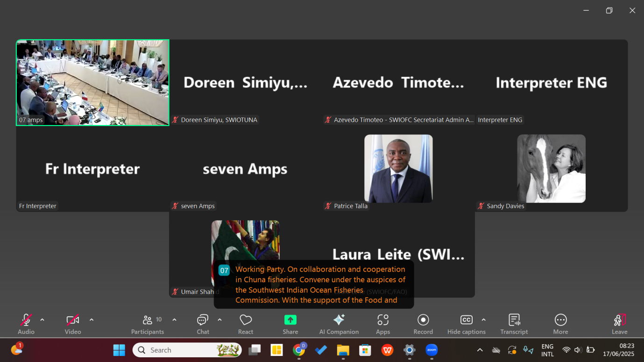This screenshot has height=362, width=644.
Task: Open the More options menu
Action: pos(560,323)
